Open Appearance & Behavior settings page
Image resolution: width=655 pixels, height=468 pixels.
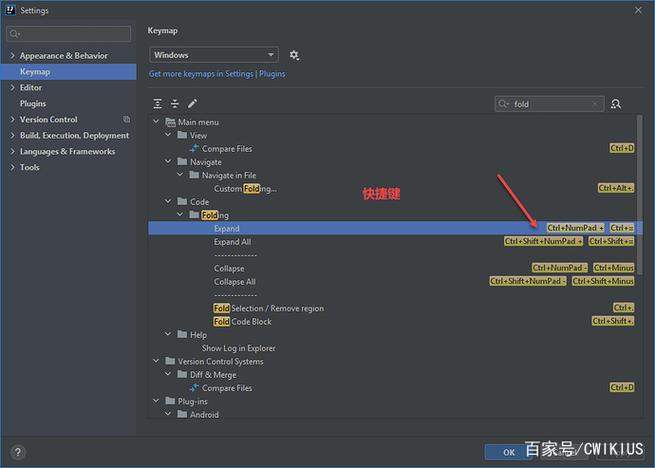pos(63,56)
